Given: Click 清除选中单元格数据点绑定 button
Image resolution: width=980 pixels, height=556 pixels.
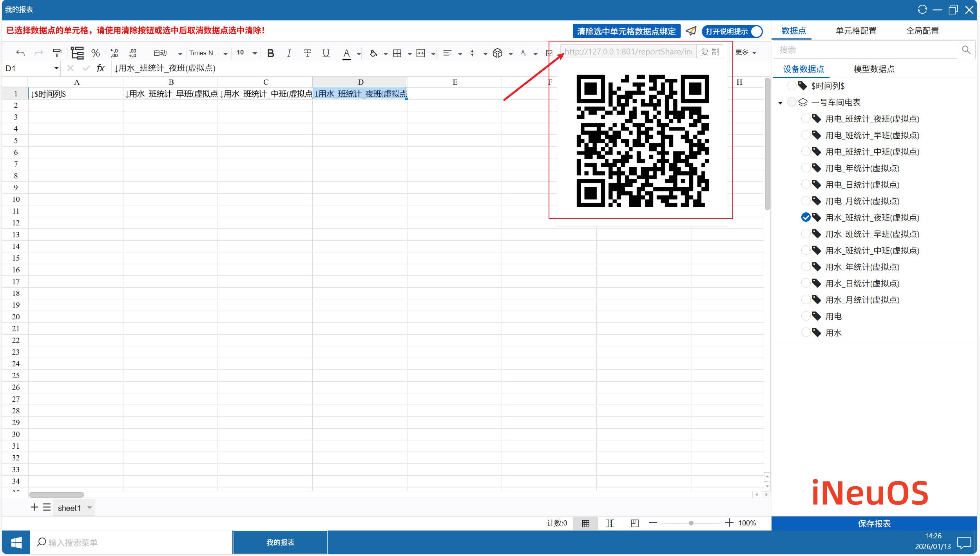Looking at the screenshot, I should pyautogui.click(x=626, y=31).
